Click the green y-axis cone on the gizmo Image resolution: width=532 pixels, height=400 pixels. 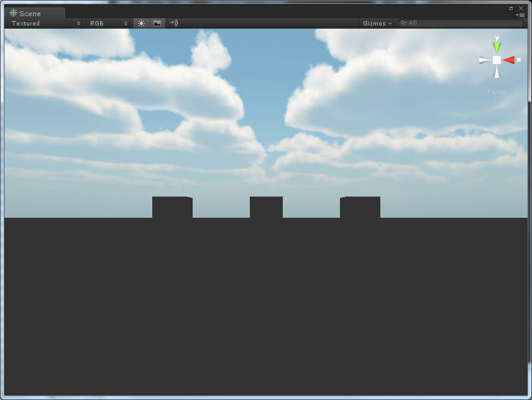[x=497, y=46]
